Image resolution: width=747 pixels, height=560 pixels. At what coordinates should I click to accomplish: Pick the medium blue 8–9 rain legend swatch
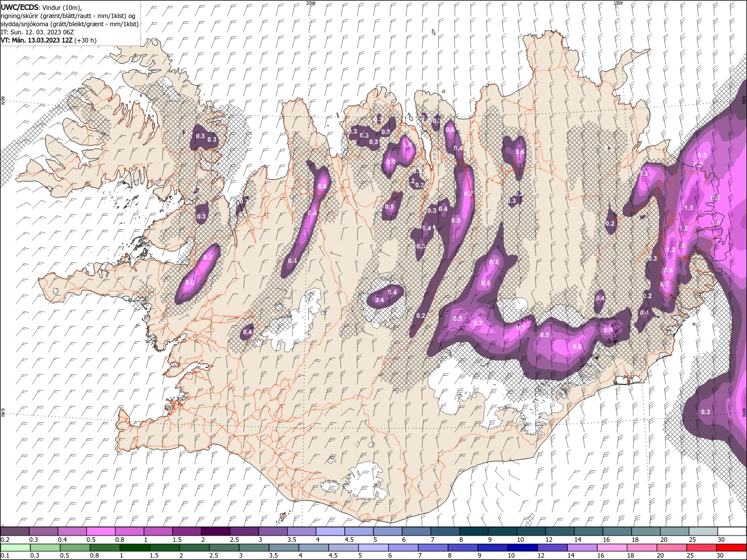coord(463,548)
